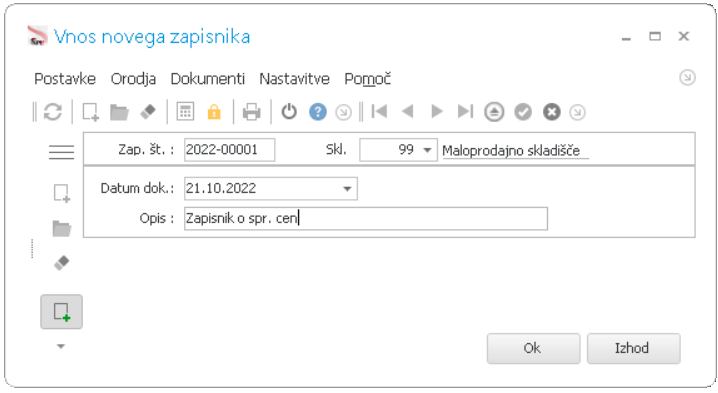The width and height of the screenshot is (718, 393).
Task: Click the round eject icon in the toolbar
Action: [494, 112]
